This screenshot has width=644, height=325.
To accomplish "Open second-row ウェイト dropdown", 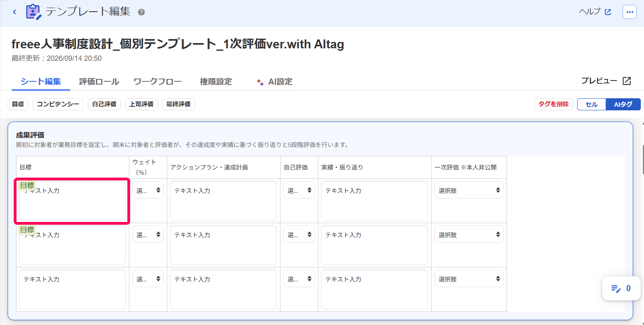I will click(148, 234).
